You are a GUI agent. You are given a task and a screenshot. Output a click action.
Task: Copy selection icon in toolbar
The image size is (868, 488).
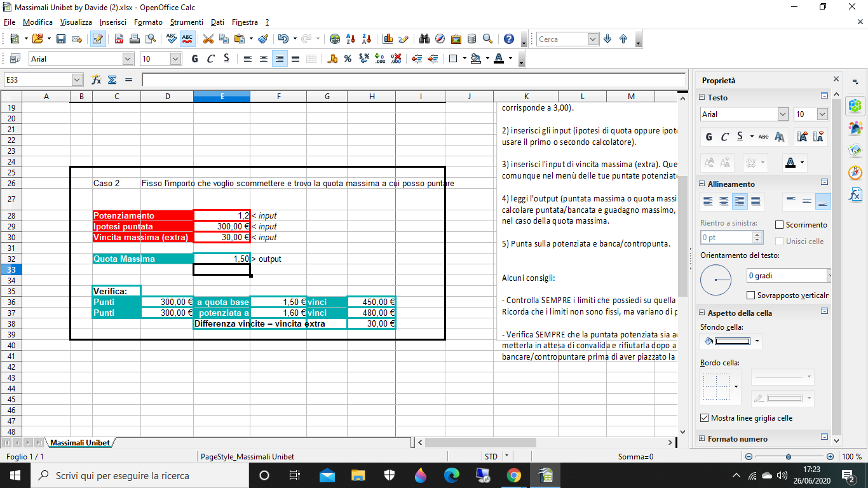click(x=224, y=39)
